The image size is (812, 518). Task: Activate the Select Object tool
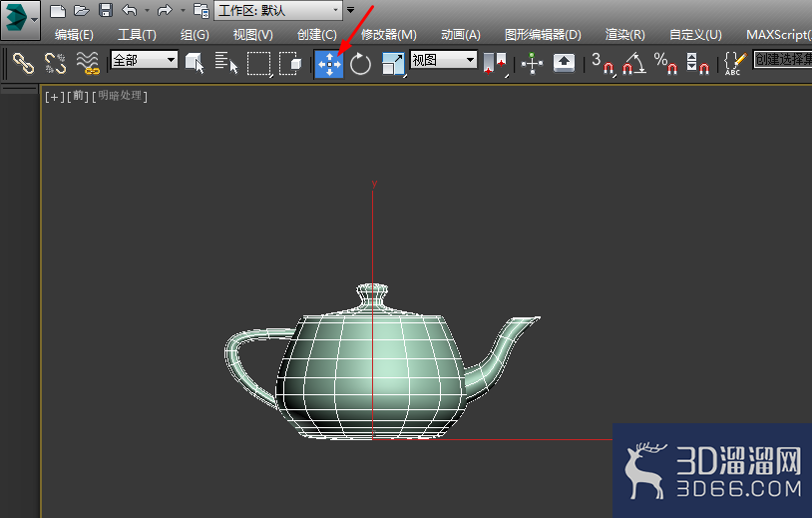195,63
